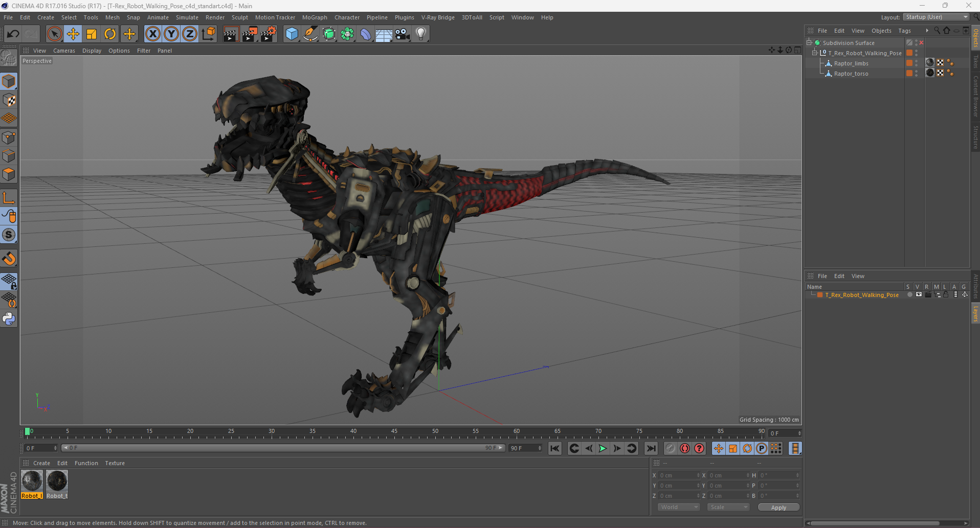Select Raptor_limbs object
The height and width of the screenshot is (528, 980).
(x=851, y=63)
